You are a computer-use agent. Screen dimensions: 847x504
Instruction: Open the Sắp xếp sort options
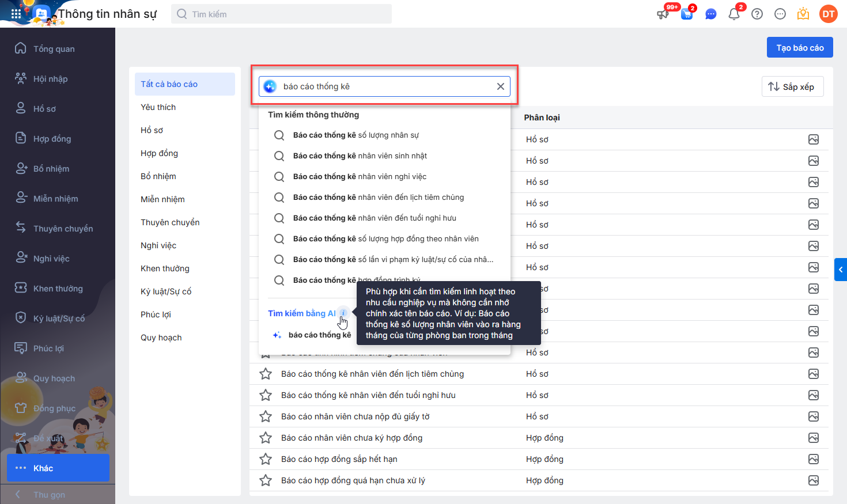pyautogui.click(x=792, y=86)
